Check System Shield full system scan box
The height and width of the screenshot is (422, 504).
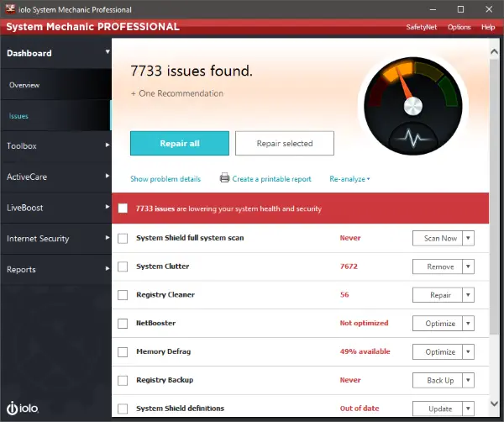(x=123, y=239)
